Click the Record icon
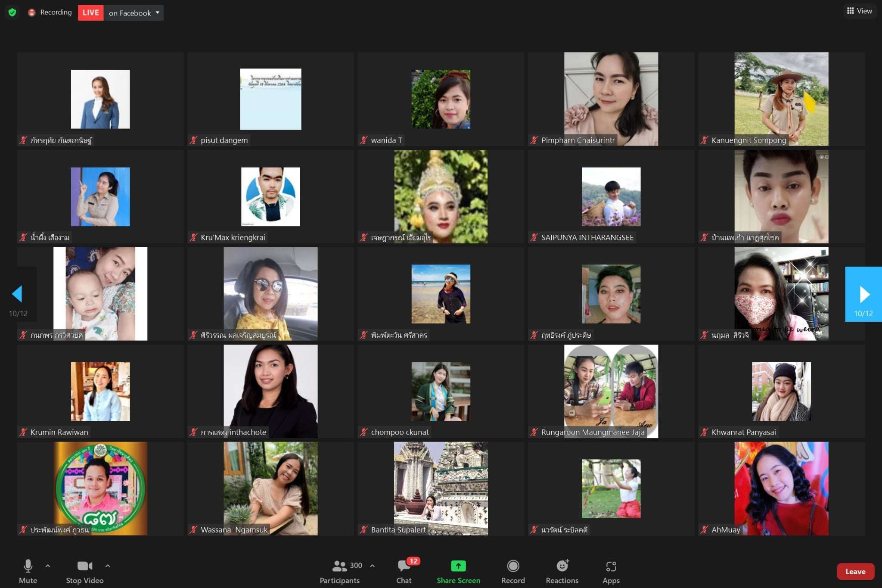The width and height of the screenshot is (882, 588). coord(513,566)
